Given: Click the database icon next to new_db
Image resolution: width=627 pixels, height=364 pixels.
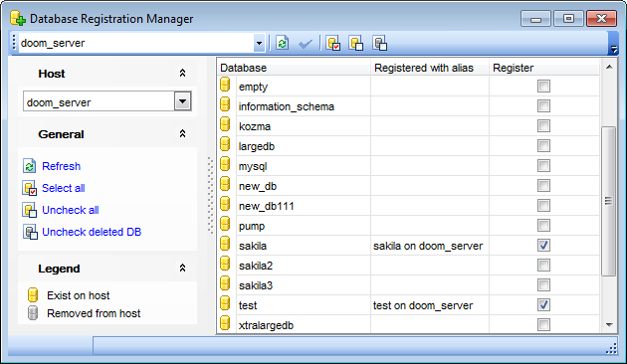Looking at the screenshot, I should pyautogui.click(x=225, y=185).
